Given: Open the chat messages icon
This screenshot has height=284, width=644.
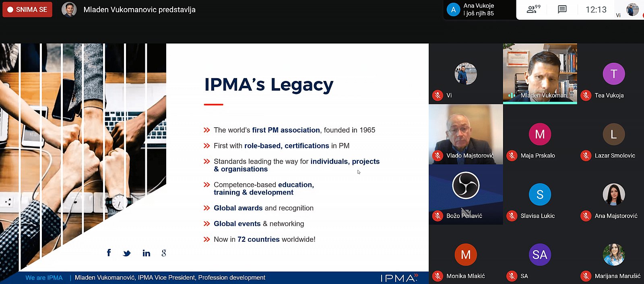Looking at the screenshot, I should [x=562, y=9].
